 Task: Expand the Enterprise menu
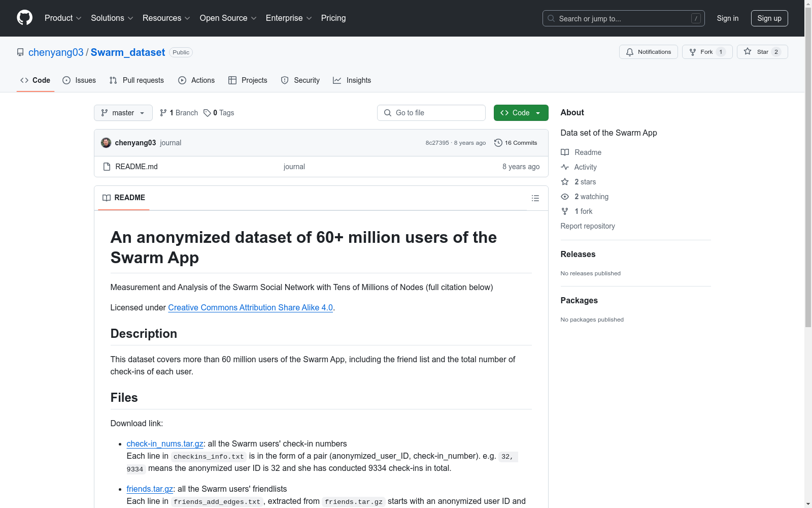tap(289, 18)
